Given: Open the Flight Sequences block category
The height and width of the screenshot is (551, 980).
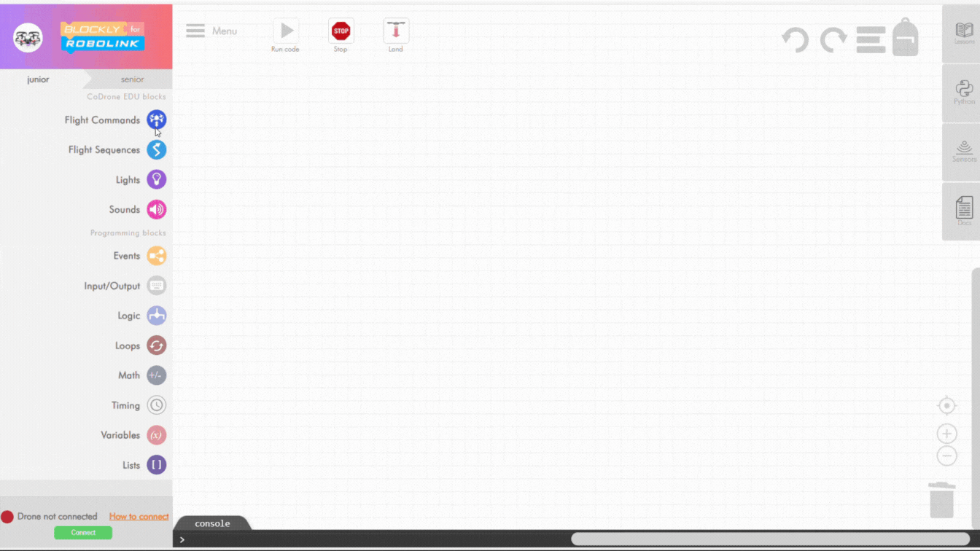Looking at the screenshot, I should point(156,149).
